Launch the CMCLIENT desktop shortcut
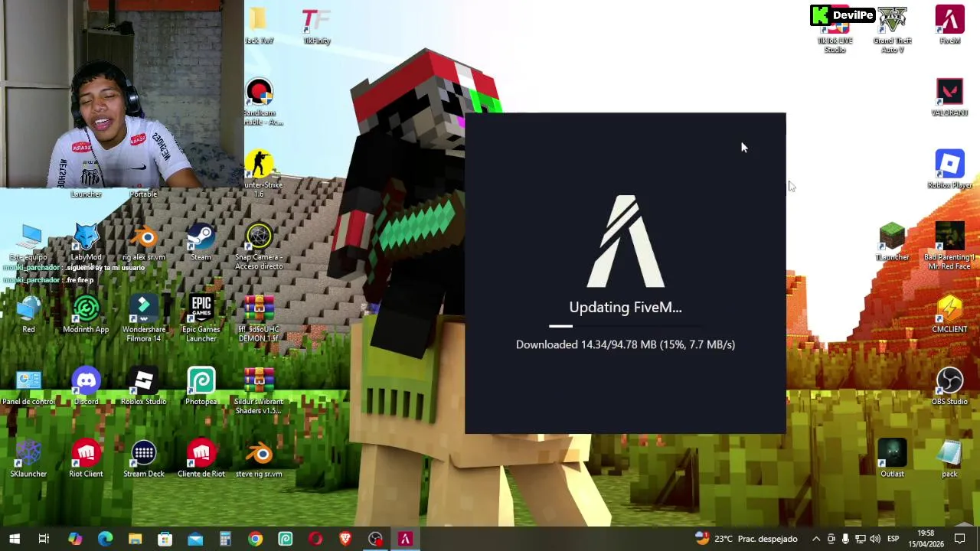The height and width of the screenshot is (551, 980). (x=949, y=315)
